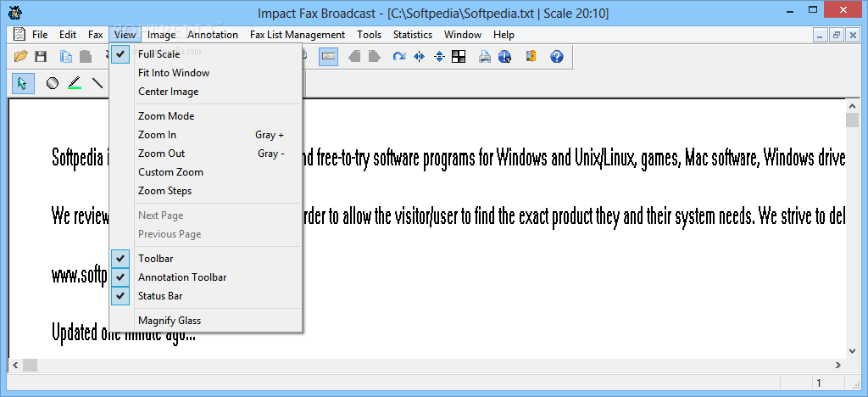Select Zoom Out menu entry
The height and width of the screenshot is (397, 868).
click(x=205, y=154)
